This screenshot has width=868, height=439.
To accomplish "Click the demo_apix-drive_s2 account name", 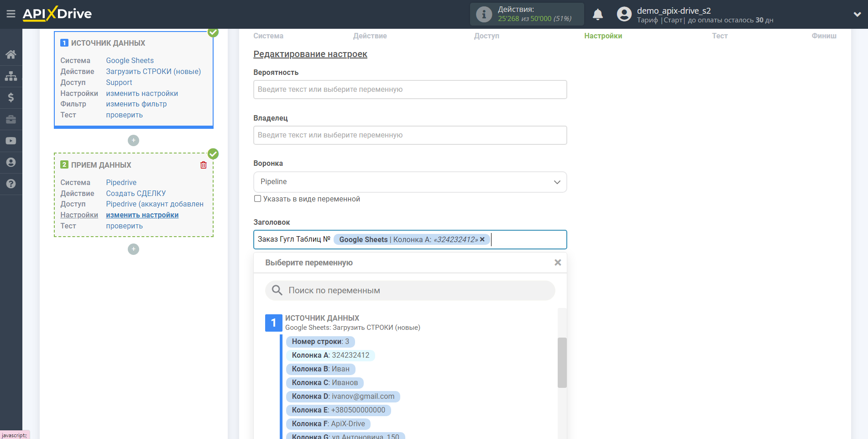I will pos(674,11).
